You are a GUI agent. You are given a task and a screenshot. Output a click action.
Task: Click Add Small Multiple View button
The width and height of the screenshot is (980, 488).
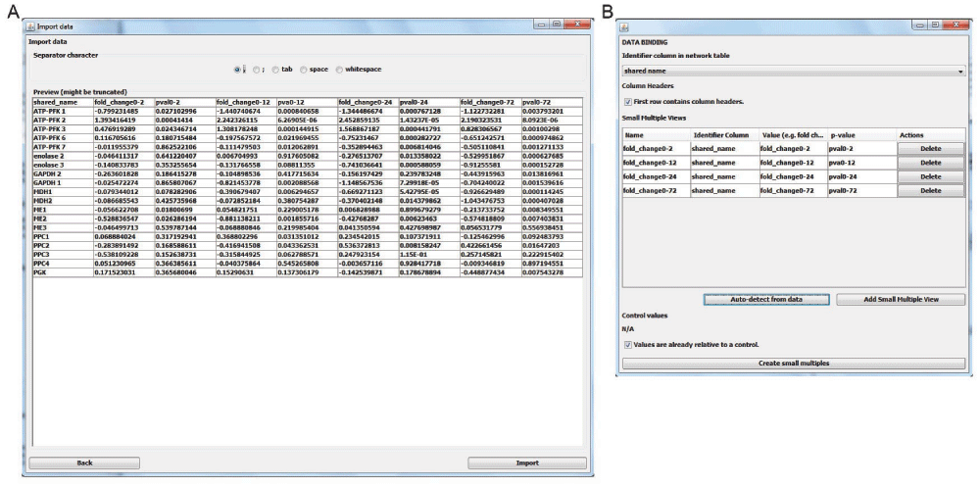tap(901, 299)
